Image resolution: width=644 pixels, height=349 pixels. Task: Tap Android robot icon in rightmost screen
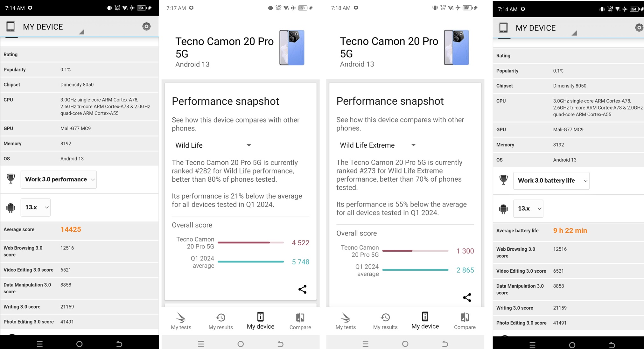point(503,209)
